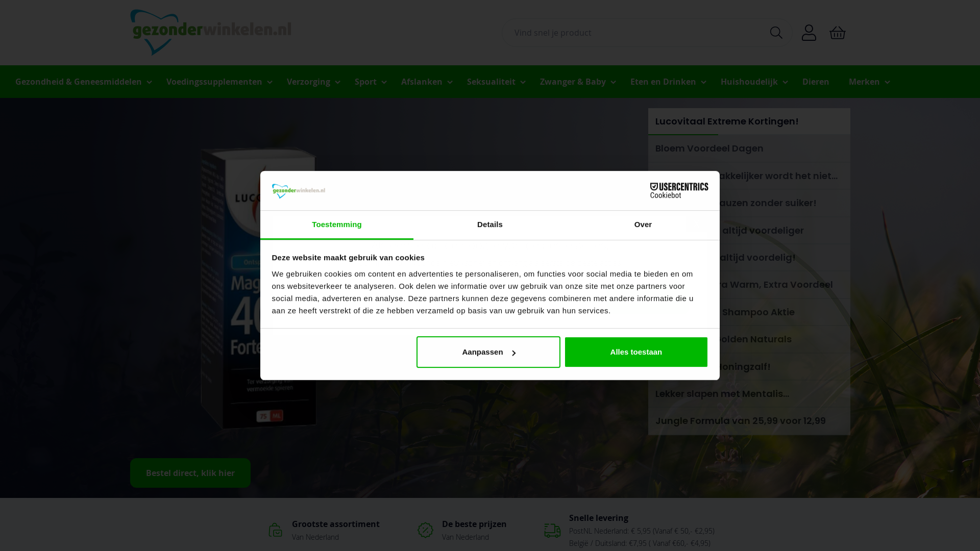Click the Usercentrics Cookiebot logo
The width and height of the screenshot is (980, 551).
coord(679,190)
